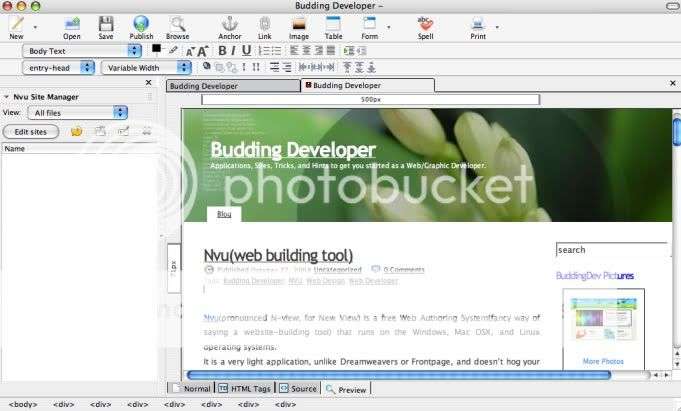Image resolution: width=681 pixels, height=411 pixels.
Task: Click the Link toolbar icon
Action: pyautogui.click(x=264, y=24)
